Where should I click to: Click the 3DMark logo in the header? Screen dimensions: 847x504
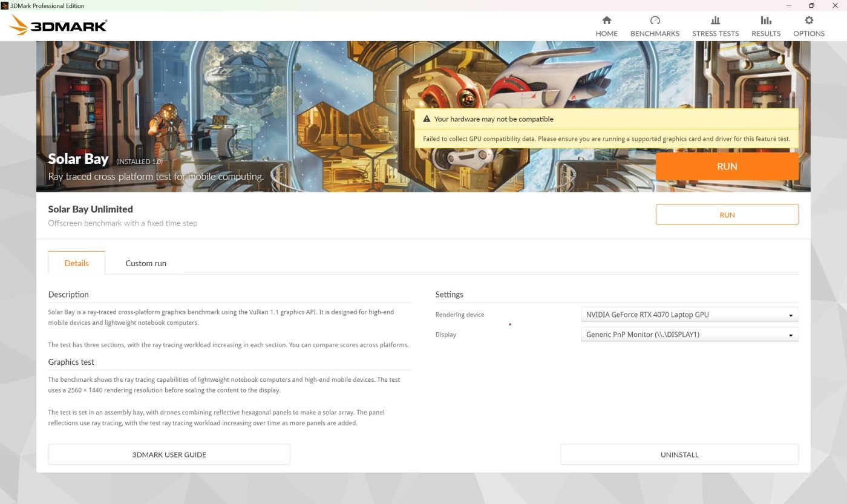(59, 25)
